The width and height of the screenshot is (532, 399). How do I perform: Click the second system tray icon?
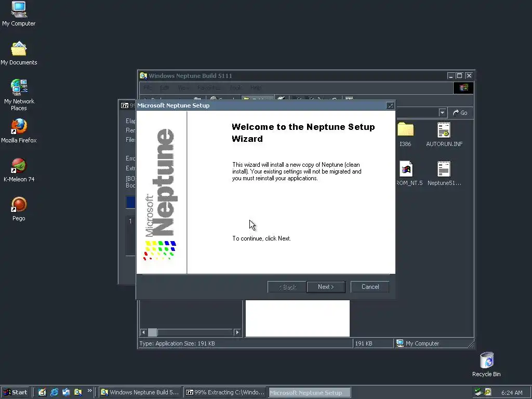(488, 392)
